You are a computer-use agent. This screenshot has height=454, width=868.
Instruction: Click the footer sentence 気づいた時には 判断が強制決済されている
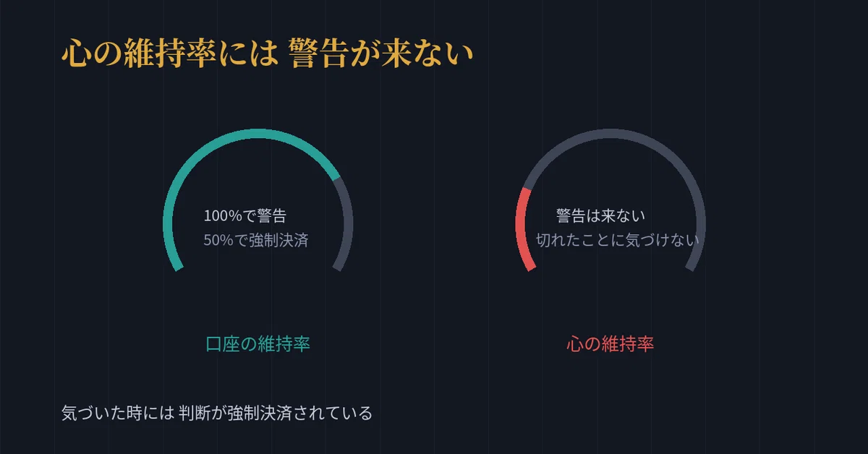pyautogui.click(x=217, y=414)
